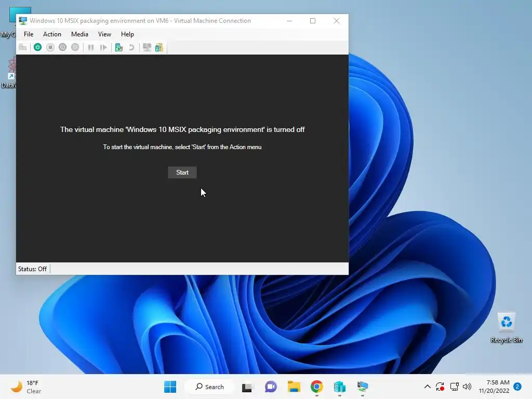Click the Status: Off text in status bar
The height and width of the screenshot is (399, 532).
pos(32,269)
